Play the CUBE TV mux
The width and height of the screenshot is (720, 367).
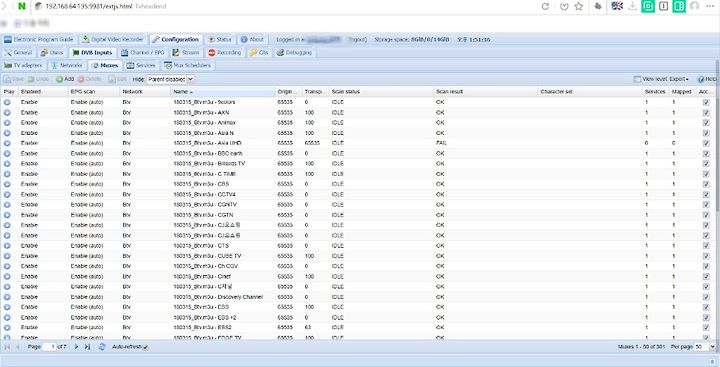click(7, 256)
